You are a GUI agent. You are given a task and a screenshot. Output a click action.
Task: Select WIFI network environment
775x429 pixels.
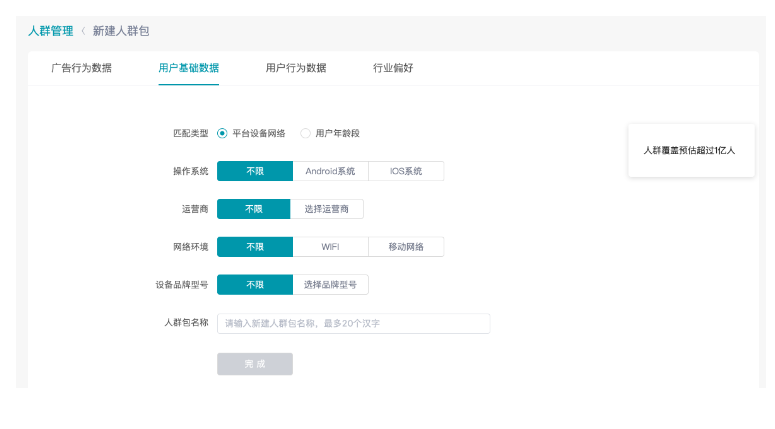coord(330,247)
